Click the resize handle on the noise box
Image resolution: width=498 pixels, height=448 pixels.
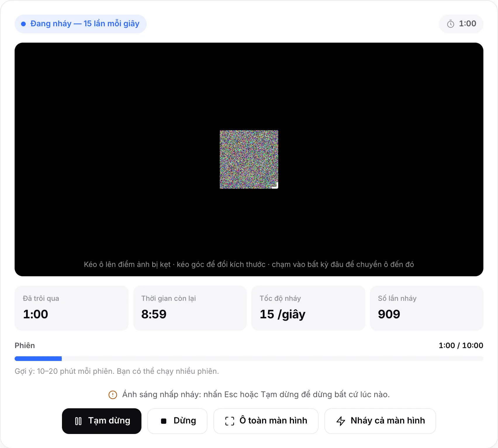[275, 186]
